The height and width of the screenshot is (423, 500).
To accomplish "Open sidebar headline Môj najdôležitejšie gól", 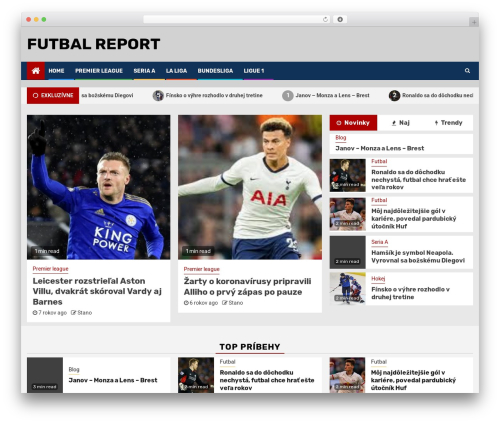I will click(414, 219).
